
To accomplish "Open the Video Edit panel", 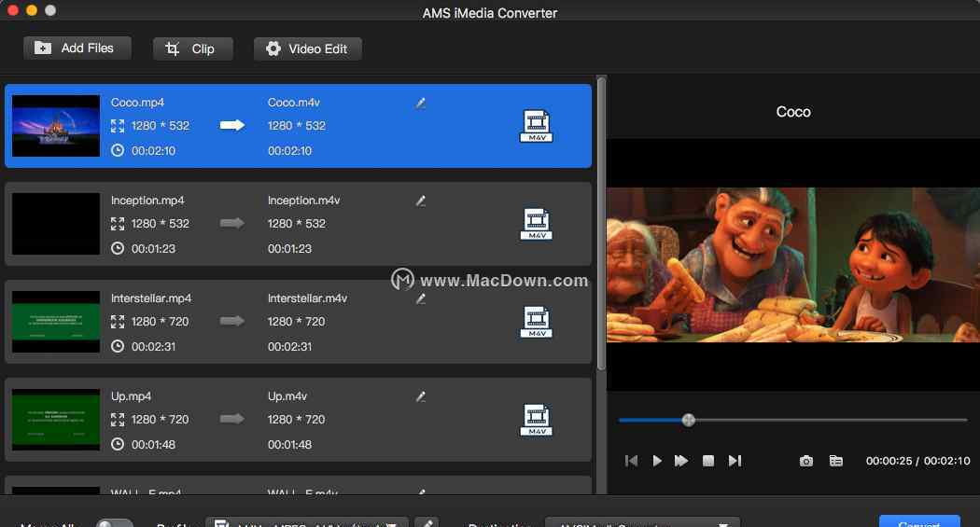I will coord(307,49).
